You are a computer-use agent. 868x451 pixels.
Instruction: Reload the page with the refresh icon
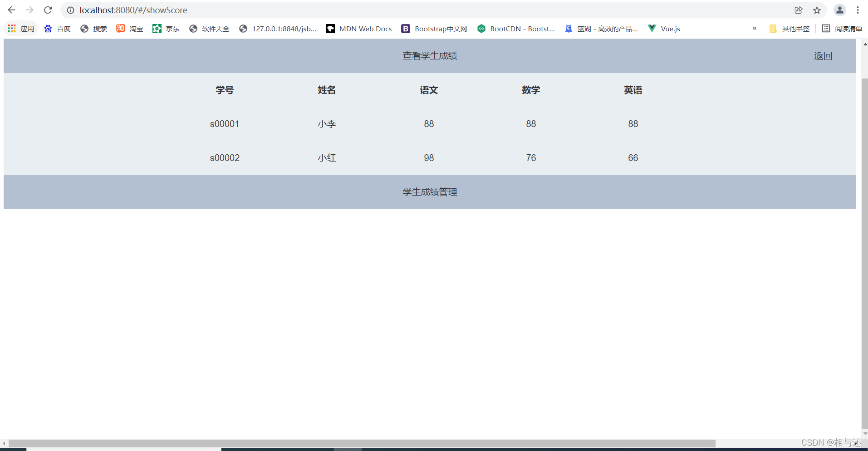pos(48,10)
